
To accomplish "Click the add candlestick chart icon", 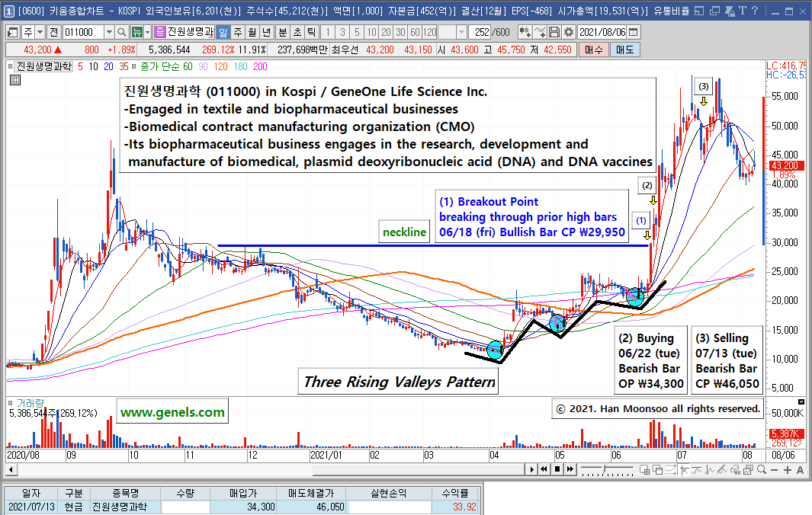I will [x=525, y=32].
